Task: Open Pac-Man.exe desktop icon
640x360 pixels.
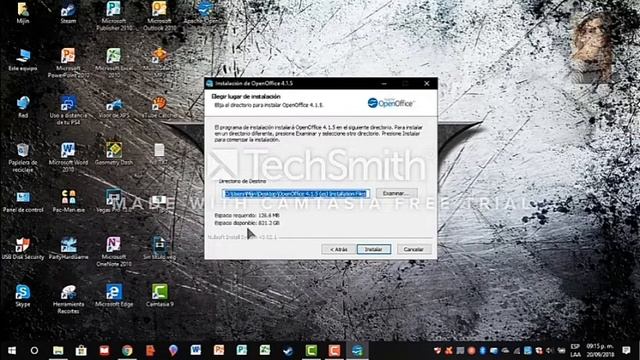Action: click(69, 201)
